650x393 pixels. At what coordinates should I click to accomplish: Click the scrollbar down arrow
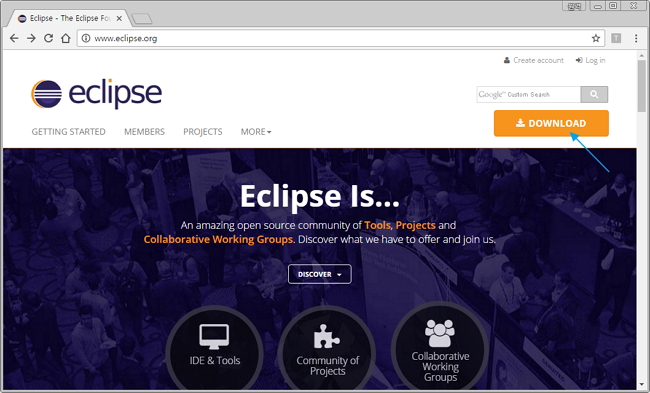pos(642,385)
